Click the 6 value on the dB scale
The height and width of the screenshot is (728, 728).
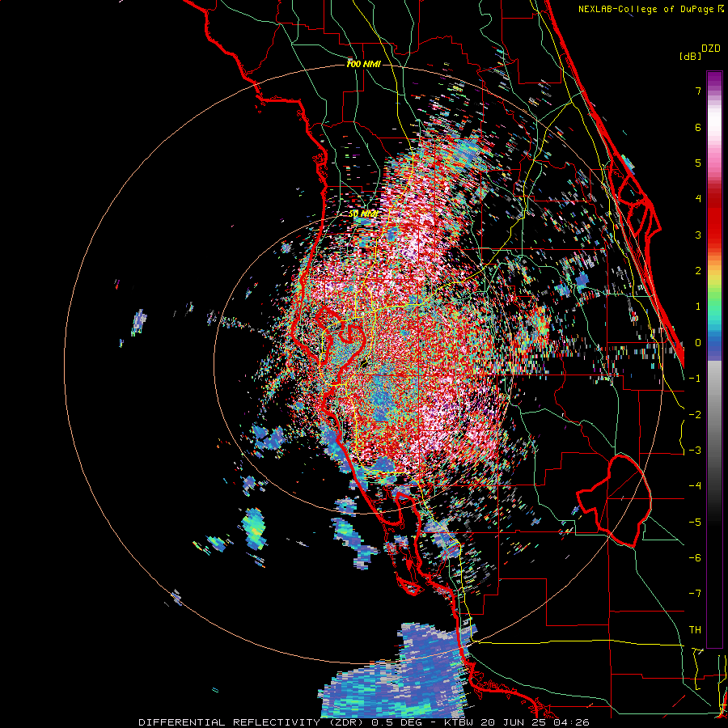tap(698, 127)
